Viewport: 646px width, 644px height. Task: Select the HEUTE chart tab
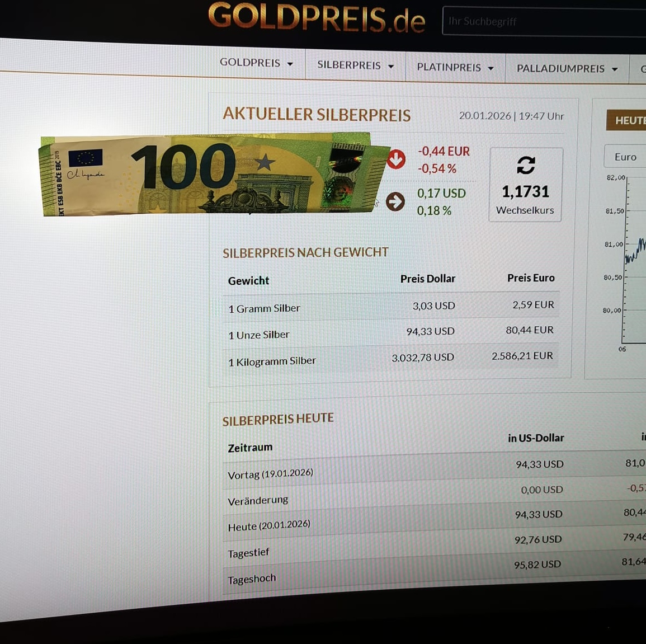tap(626, 120)
